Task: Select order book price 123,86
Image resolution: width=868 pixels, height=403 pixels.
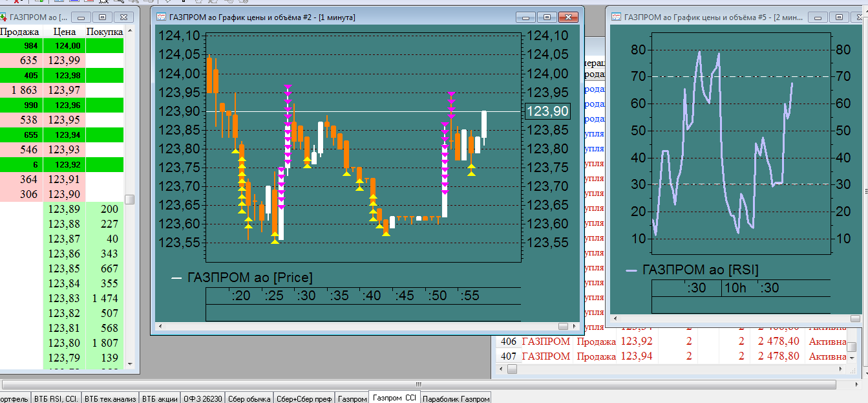Action: [x=64, y=254]
